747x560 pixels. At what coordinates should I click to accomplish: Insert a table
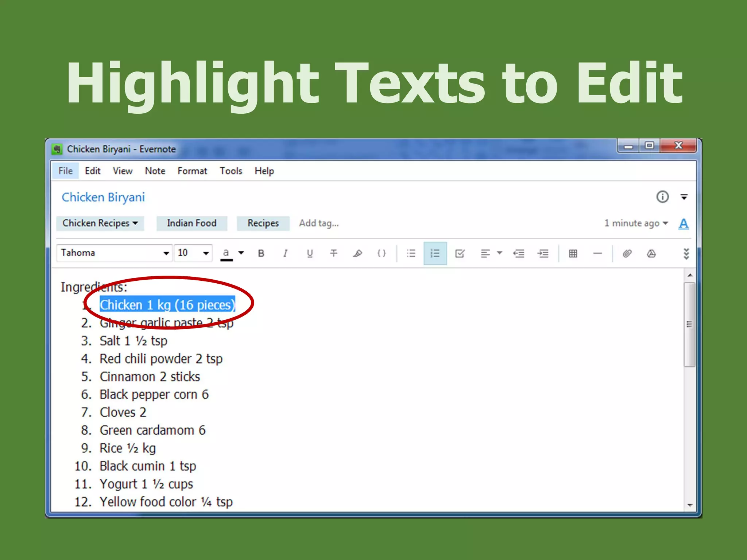[x=573, y=253]
